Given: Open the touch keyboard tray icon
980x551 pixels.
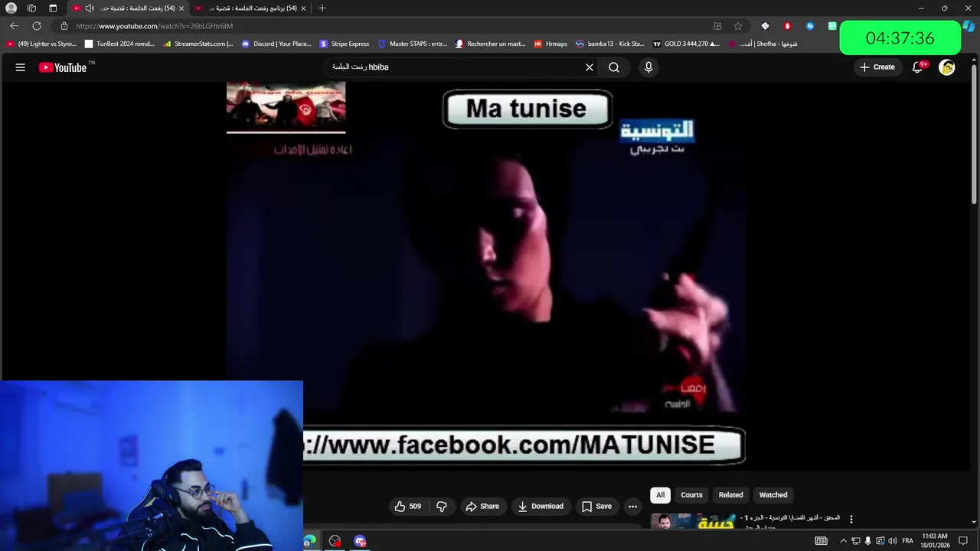Looking at the screenshot, I should click(x=821, y=541).
